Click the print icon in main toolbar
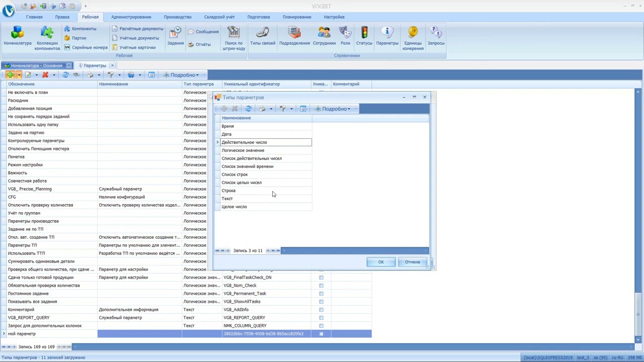 (90, 75)
